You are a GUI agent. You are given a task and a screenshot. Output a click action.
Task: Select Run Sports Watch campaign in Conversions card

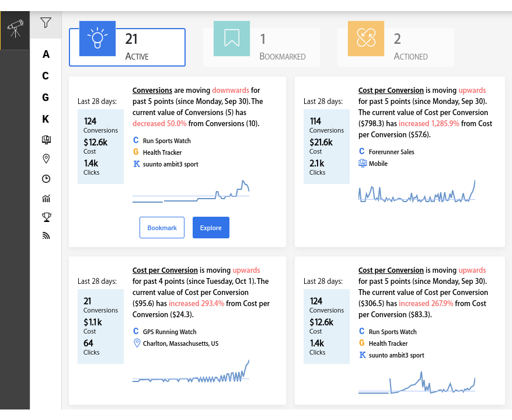(x=166, y=141)
